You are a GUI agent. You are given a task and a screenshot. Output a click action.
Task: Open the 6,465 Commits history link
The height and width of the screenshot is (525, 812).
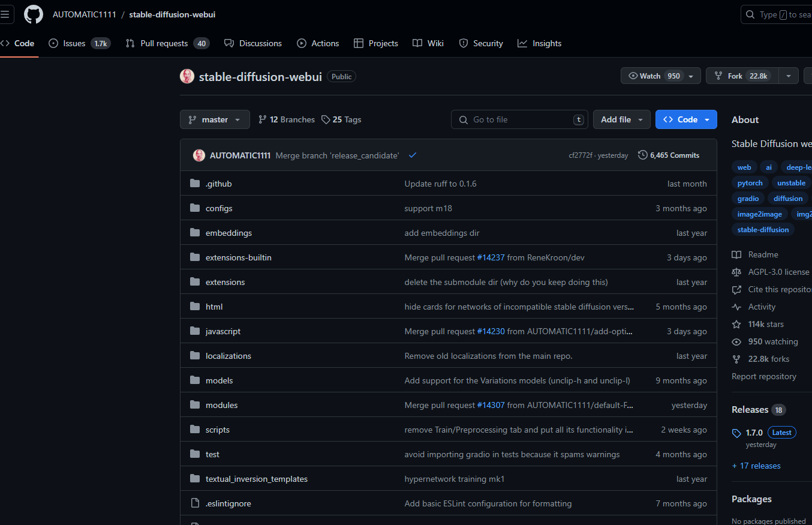669,155
